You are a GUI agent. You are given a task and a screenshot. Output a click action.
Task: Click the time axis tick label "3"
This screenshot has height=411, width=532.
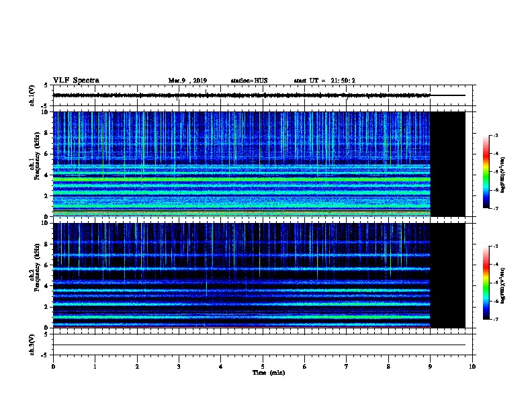click(179, 367)
